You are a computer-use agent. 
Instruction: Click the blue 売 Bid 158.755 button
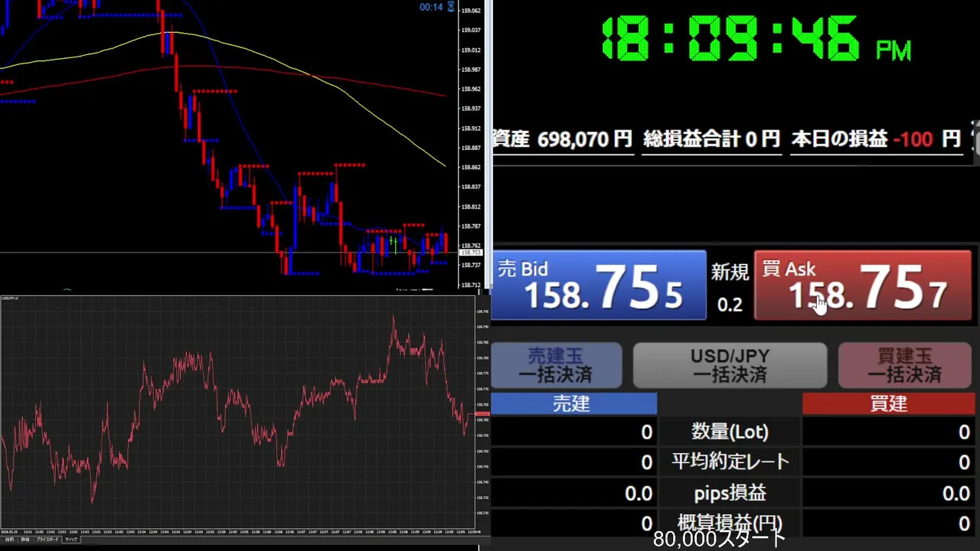pos(599,285)
